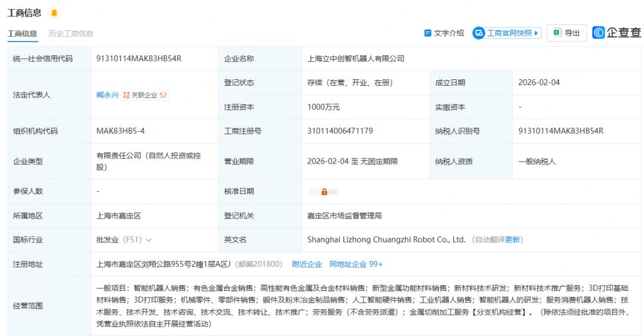
Task: Click the 统一社会信用代码 label cell
Action: (x=49, y=58)
